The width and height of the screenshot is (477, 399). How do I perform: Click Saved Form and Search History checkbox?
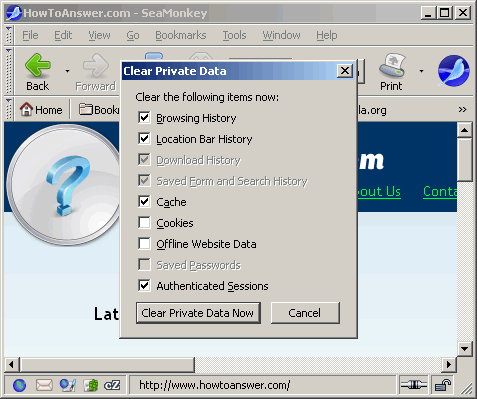[144, 181]
